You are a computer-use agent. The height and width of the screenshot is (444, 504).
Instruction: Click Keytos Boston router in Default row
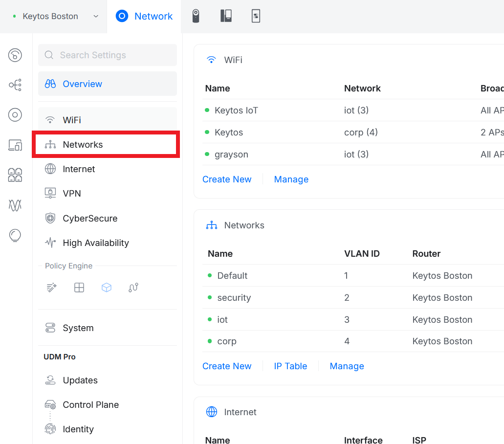point(442,275)
